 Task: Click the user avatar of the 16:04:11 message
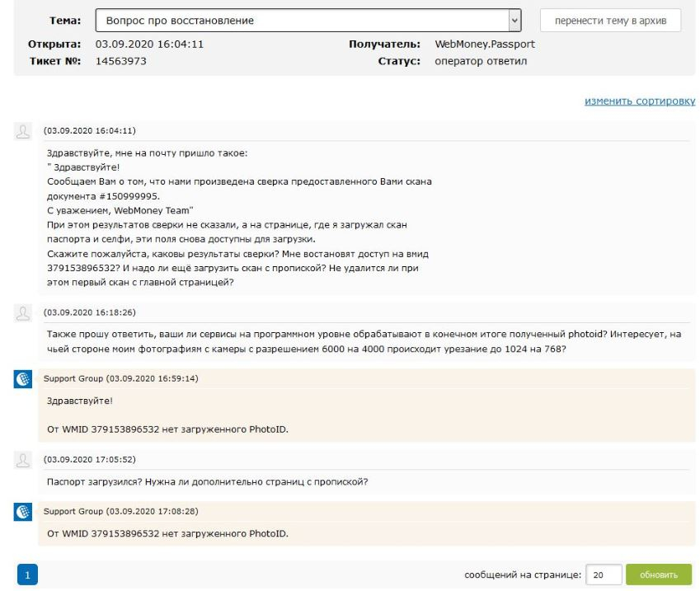[x=23, y=131]
